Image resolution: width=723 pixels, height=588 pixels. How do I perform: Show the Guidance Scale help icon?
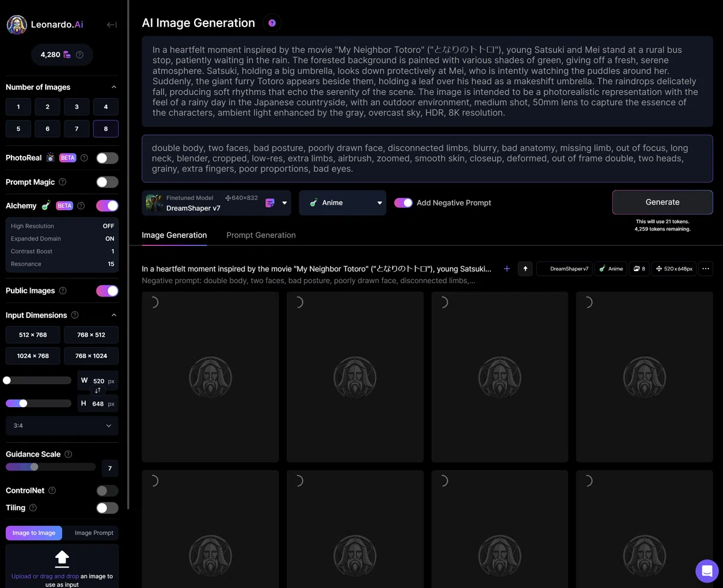tap(68, 454)
